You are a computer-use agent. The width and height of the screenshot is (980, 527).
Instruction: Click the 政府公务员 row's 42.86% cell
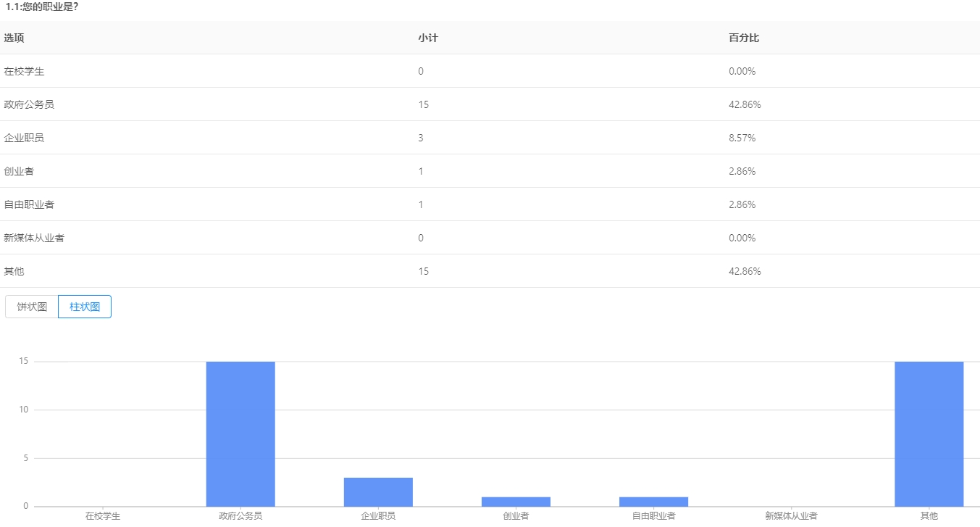coord(745,104)
